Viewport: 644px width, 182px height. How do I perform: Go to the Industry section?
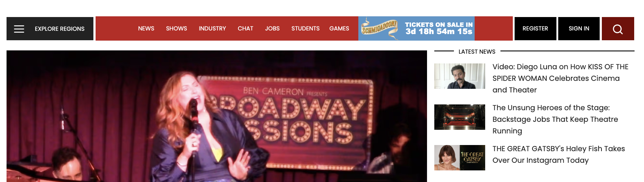click(x=212, y=28)
